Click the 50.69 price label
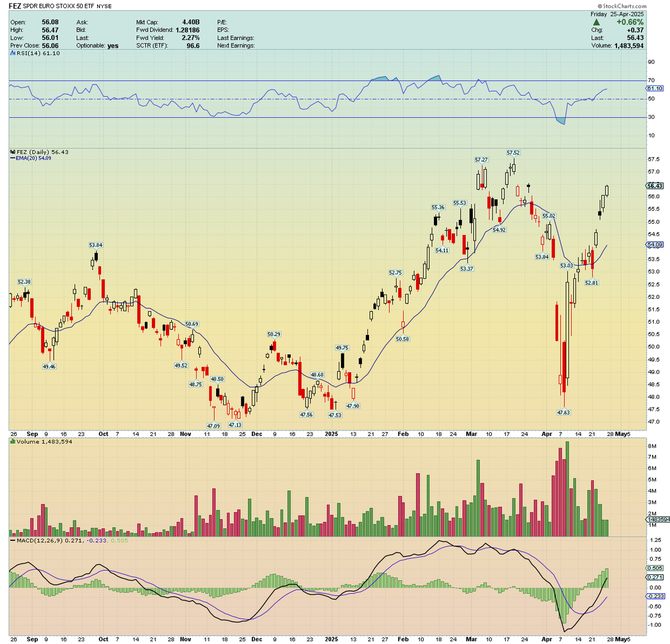The image size is (670, 644). [192, 324]
